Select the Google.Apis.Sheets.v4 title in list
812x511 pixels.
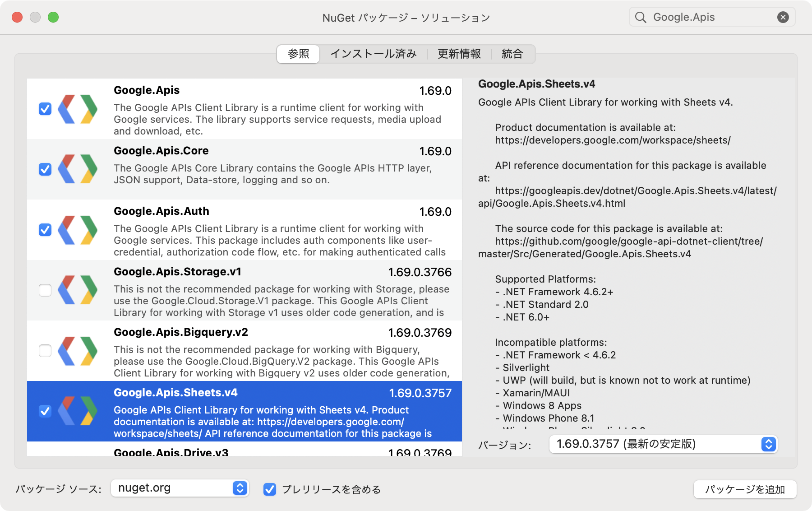point(175,393)
